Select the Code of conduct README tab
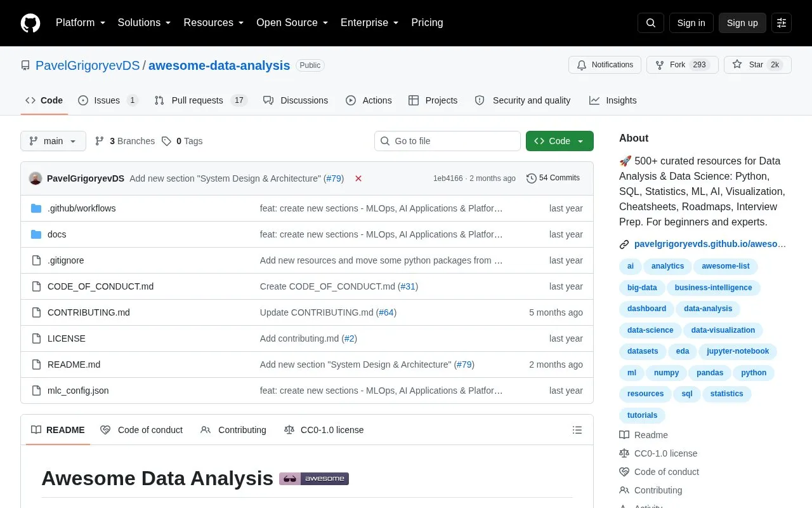Viewport: 812px width, 508px height. (141, 430)
